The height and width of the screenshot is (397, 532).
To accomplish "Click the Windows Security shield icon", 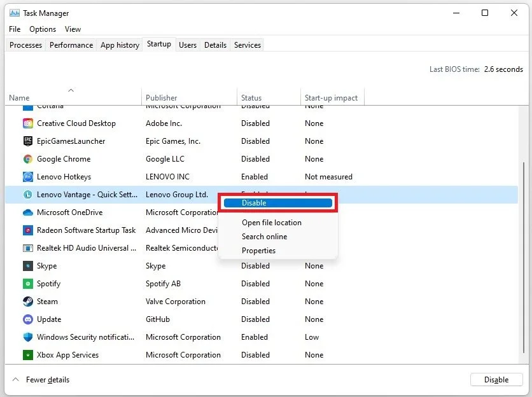I will click(x=28, y=337).
